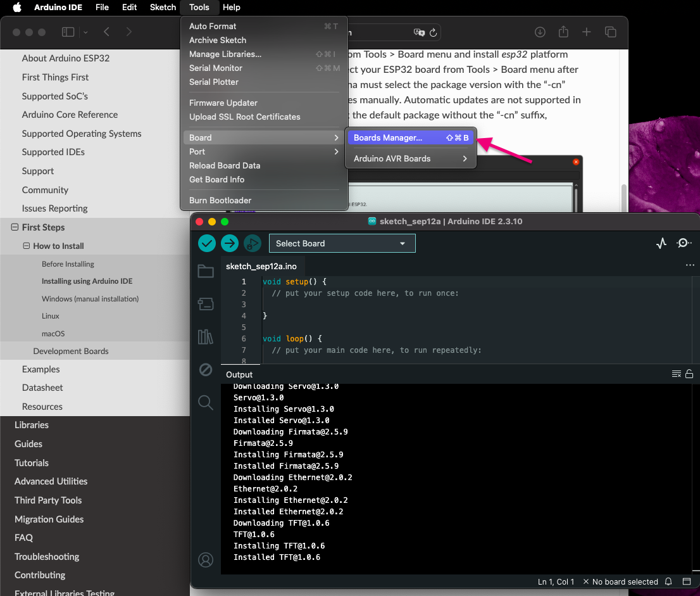The image size is (700, 596).
Task: Close the embedded screenshot with red X
Action: click(x=576, y=162)
